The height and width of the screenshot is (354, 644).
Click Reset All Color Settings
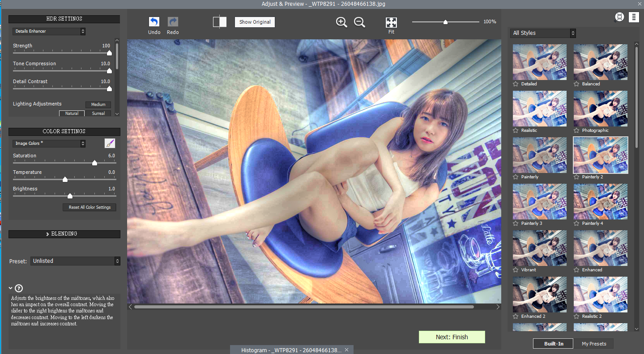pyautogui.click(x=90, y=207)
